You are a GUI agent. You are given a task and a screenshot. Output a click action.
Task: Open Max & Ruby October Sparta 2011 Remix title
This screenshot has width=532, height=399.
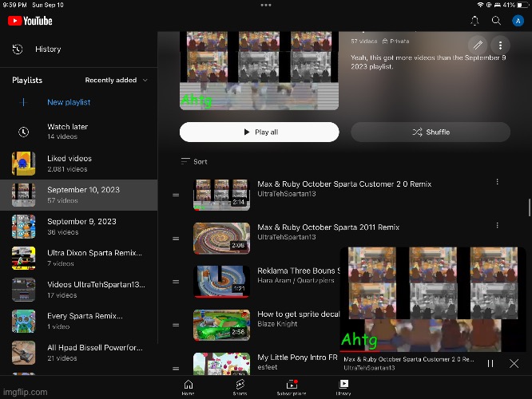(328, 227)
